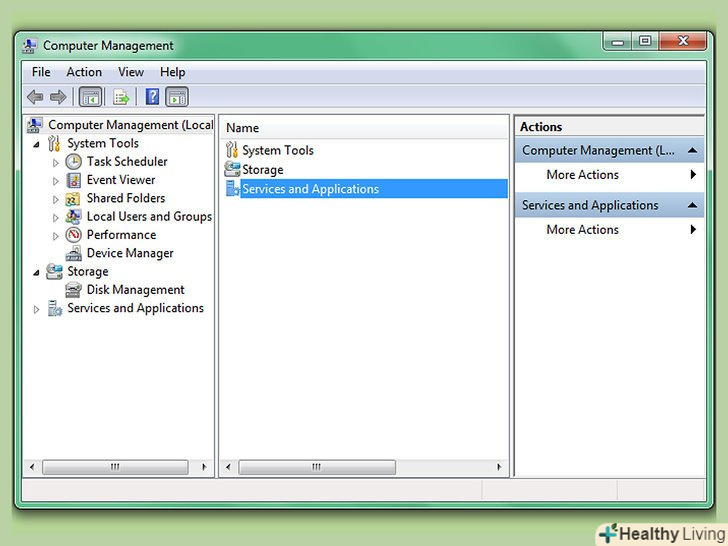This screenshot has height=546, width=728.
Task: Select the System Tools row in Name list
Action: point(364,150)
